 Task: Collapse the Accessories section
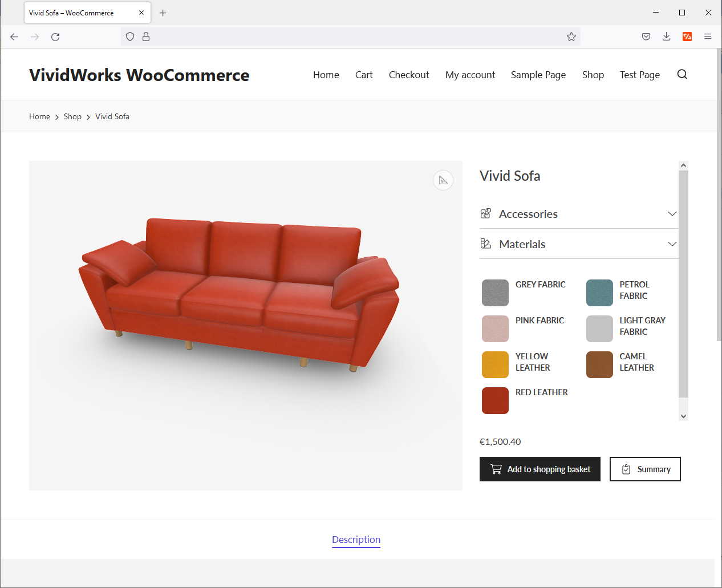[x=672, y=213]
